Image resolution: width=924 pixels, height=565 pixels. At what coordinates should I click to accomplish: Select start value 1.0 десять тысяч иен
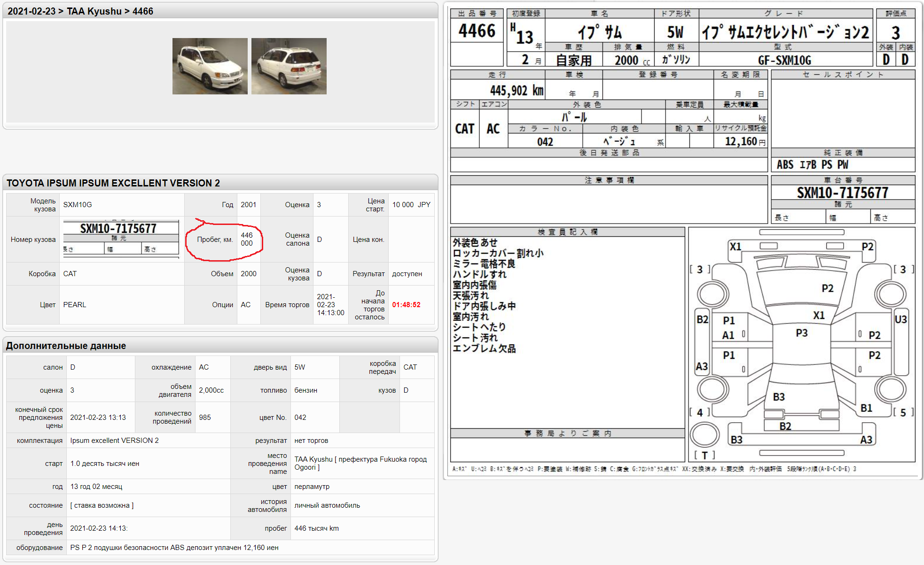pos(105,464)
